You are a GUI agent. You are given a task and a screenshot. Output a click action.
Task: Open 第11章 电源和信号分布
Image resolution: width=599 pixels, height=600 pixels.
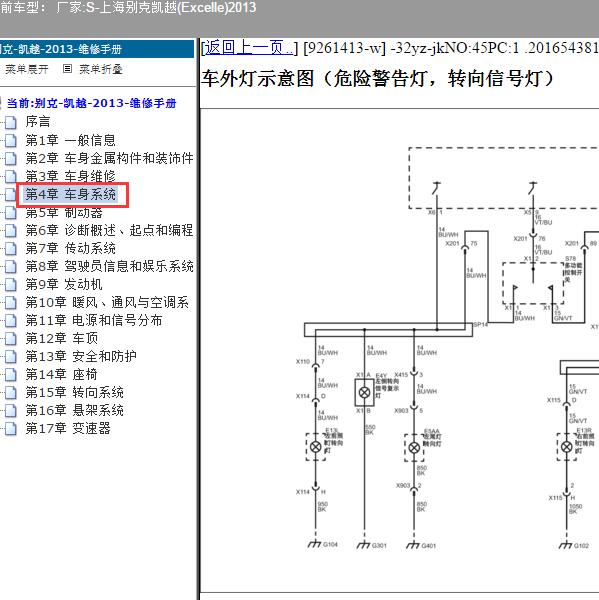(94, 320)
